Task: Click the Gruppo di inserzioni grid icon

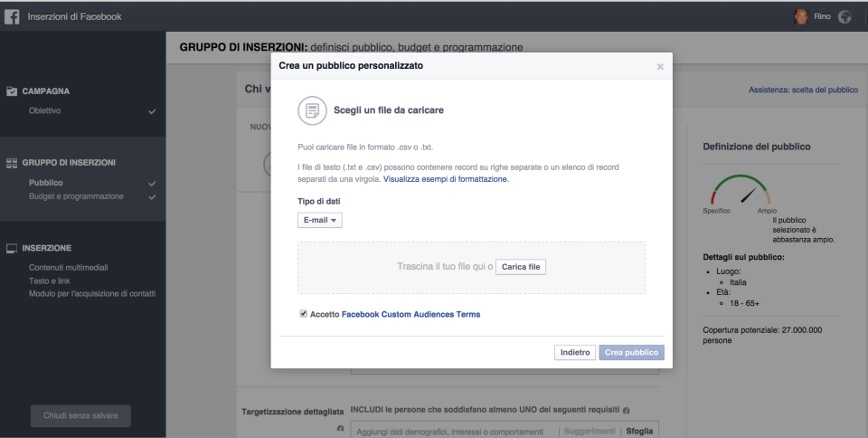Action: tap(13, 163)
